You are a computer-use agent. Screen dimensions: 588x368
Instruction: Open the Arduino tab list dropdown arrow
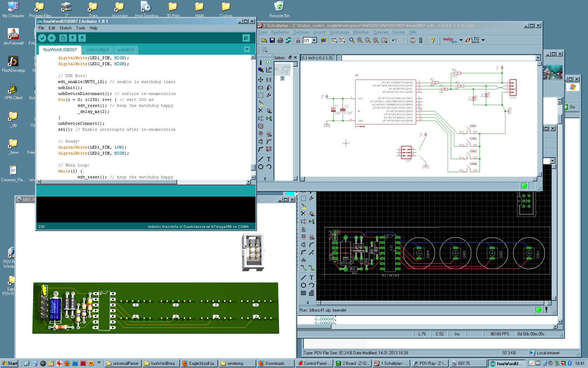coord(247,49)
